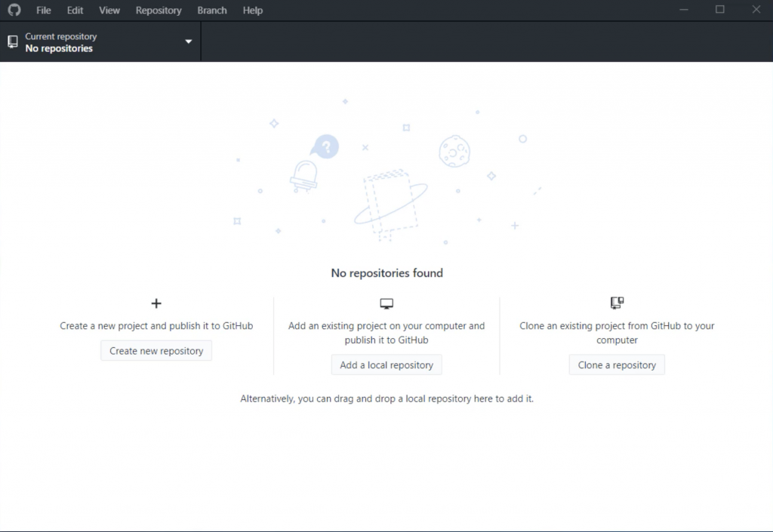Click Add a local repository button
The height and width of the screenshot is (532, 773).
[x=386, y=365]
